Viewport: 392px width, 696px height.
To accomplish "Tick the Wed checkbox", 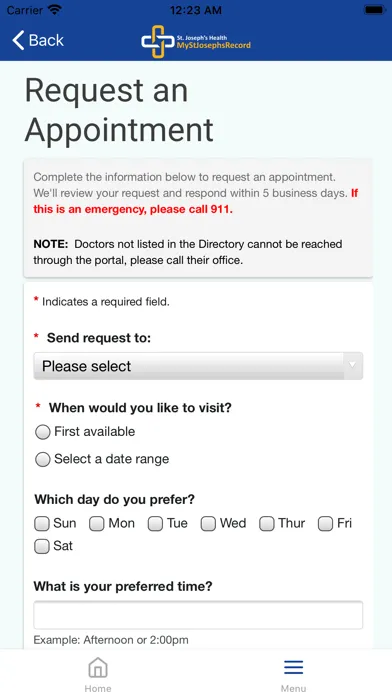I will click(x=208, y=524).
